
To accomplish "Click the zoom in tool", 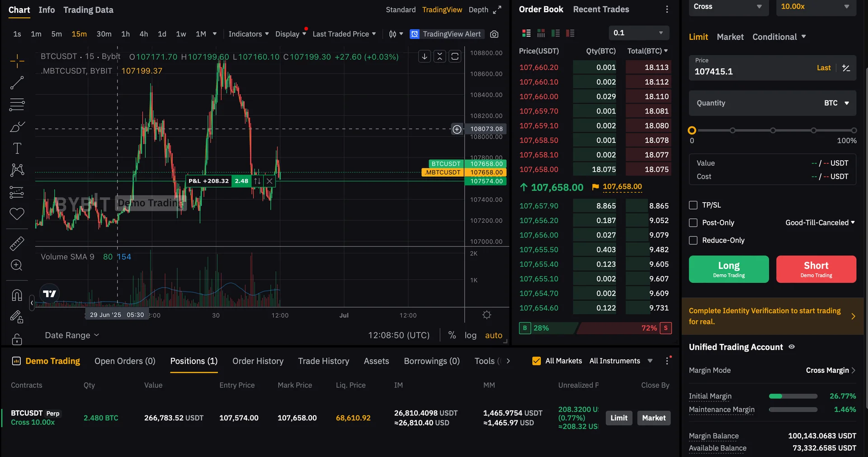I will [17, 265].
